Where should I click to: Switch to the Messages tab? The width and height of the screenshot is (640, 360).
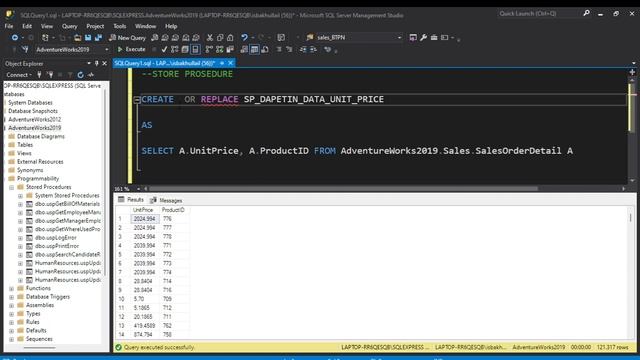click(166, 200)
